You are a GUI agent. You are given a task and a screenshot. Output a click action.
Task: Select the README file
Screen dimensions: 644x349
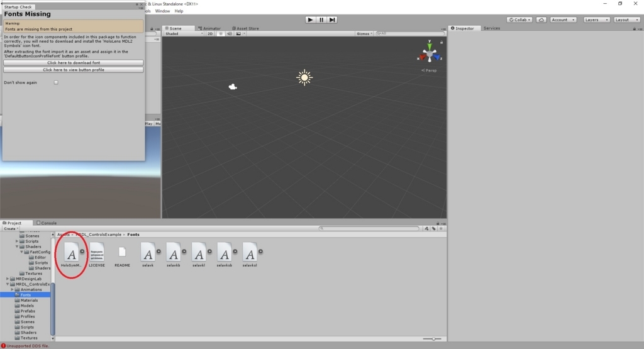click(122, 257)
